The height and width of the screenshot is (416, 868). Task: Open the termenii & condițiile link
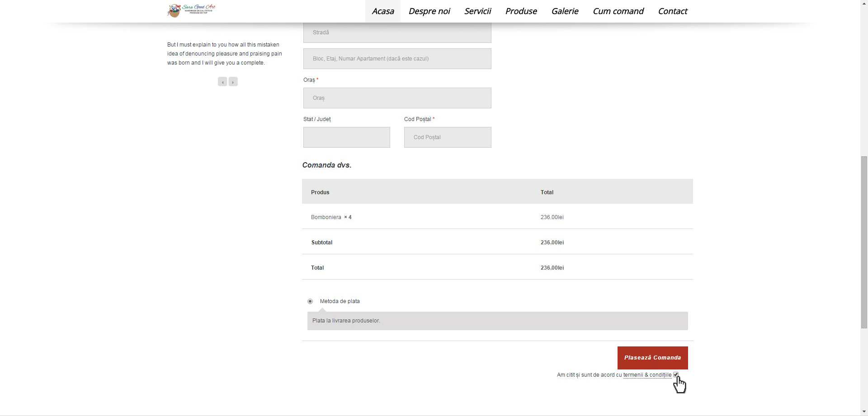tap(647, 375)
